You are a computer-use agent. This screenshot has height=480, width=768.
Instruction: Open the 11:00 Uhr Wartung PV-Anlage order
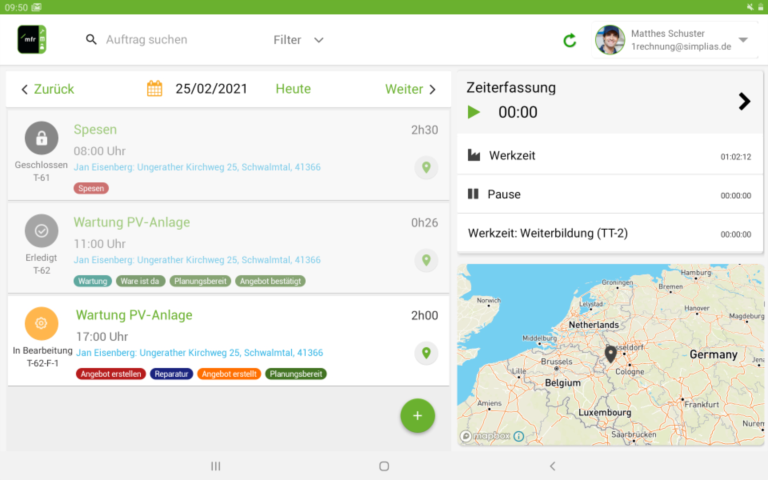click(x=132, y=222)
